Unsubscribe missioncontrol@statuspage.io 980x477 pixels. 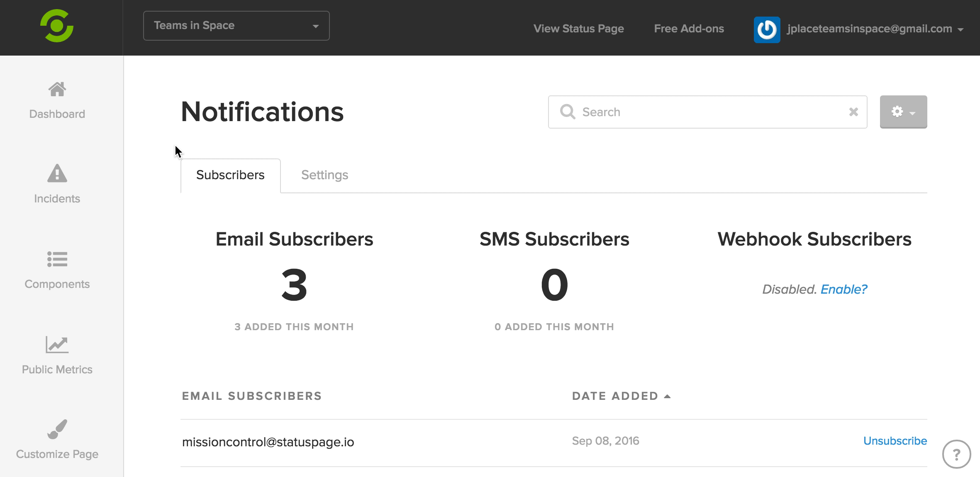click(x=895, y=441)
